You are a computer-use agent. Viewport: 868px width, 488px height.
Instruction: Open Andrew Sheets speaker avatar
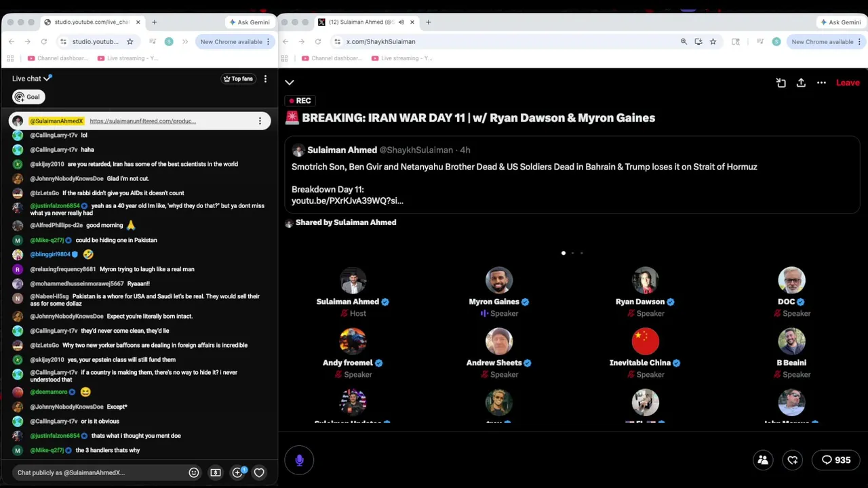499,342
